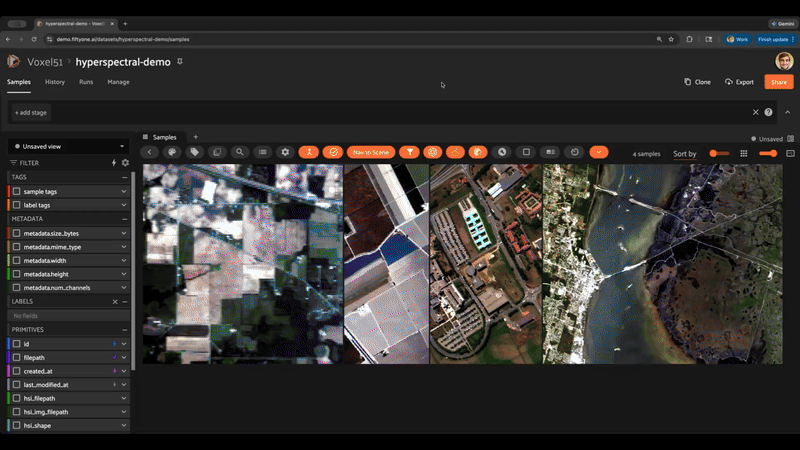Click the timer clock toolbar icon

574,152
